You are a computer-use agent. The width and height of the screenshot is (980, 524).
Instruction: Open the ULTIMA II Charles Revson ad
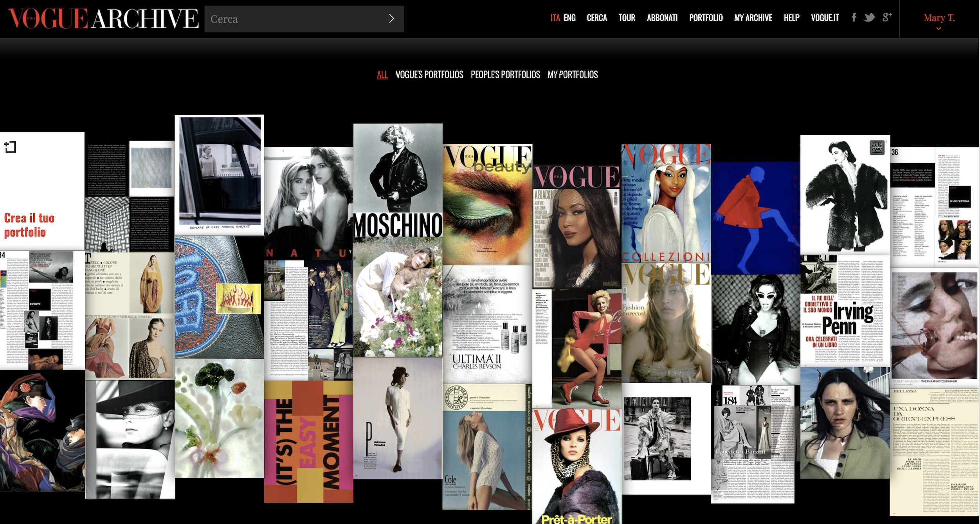(x=487, y=324)
